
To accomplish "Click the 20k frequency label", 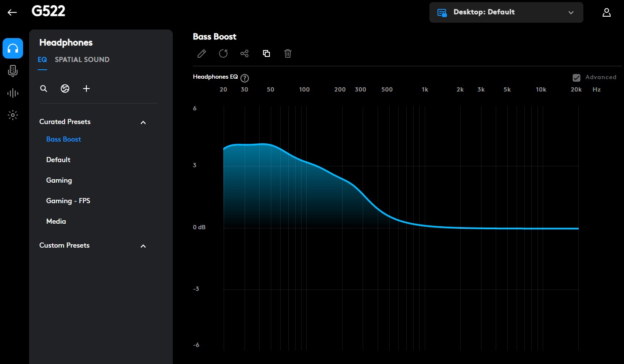I will tap(576, 89).
